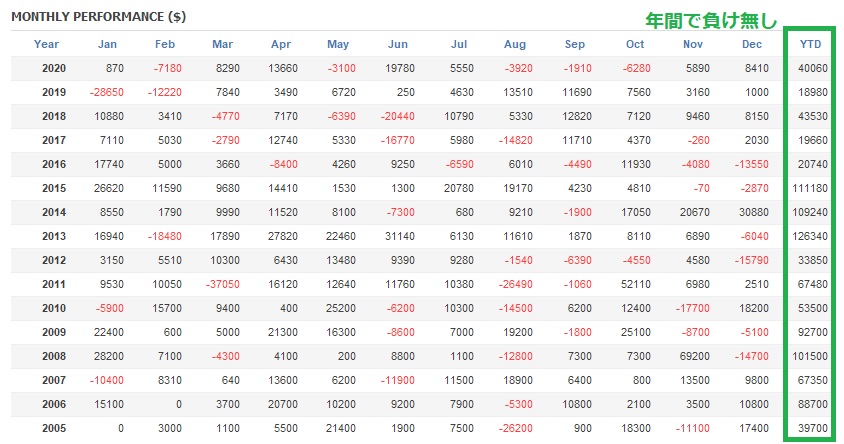Select the 2008 year row label

(x=54, y=356)
